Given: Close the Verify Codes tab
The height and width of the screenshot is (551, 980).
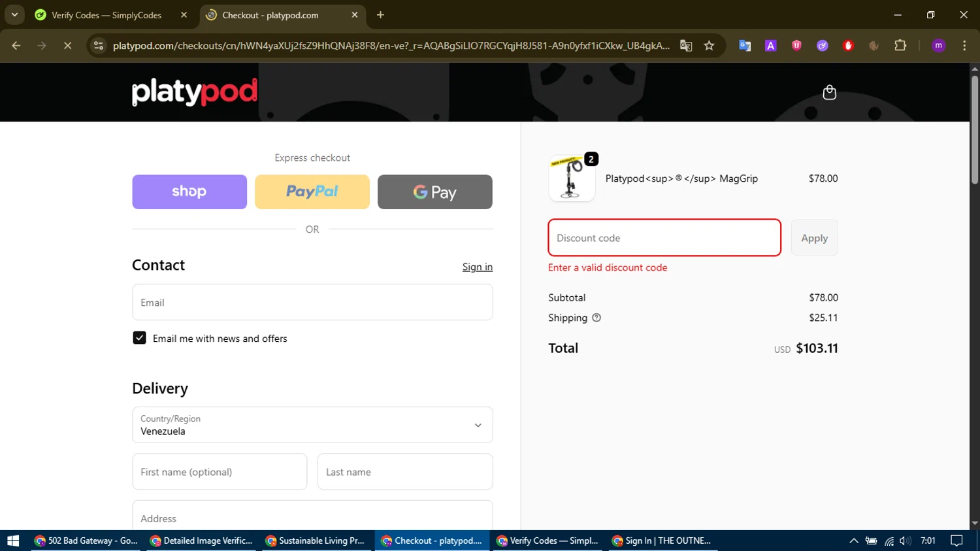Looking at the screenshot, I should coord(184,15).
